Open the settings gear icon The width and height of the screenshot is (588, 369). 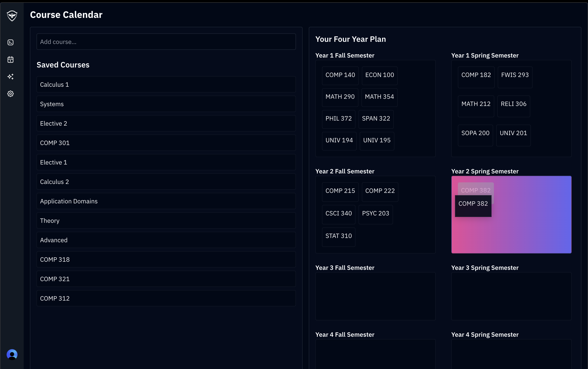click(x=10, y=94)
